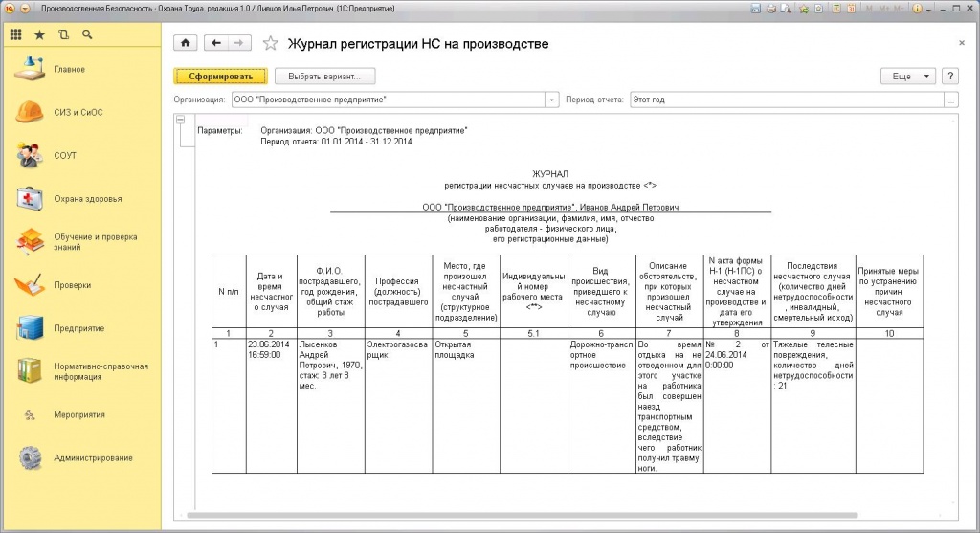
Task: Open the 1C main menu dropdown icon
Action: 25,9
